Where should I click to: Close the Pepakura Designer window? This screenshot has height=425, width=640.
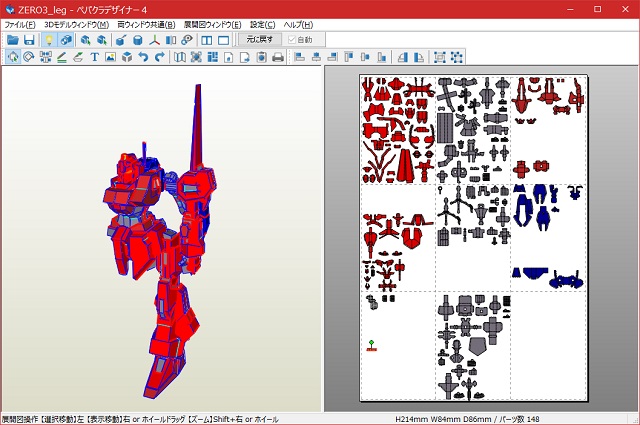click(x=625, y=9)
